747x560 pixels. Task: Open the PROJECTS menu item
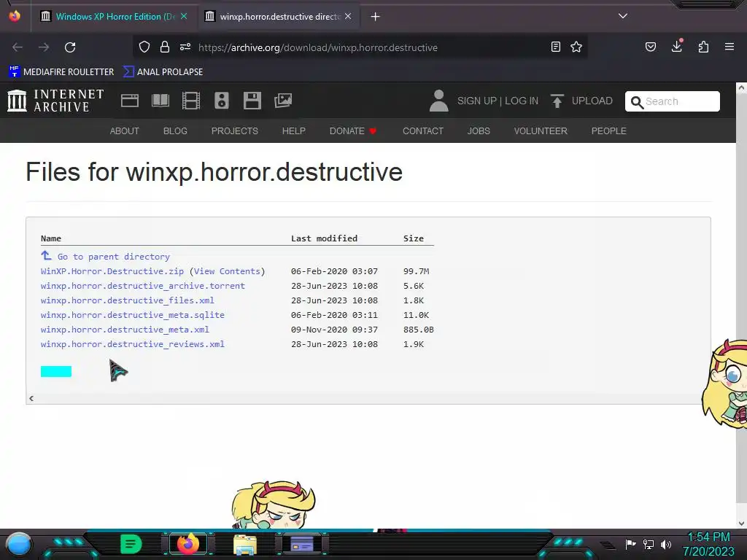(x=235, y=131)
